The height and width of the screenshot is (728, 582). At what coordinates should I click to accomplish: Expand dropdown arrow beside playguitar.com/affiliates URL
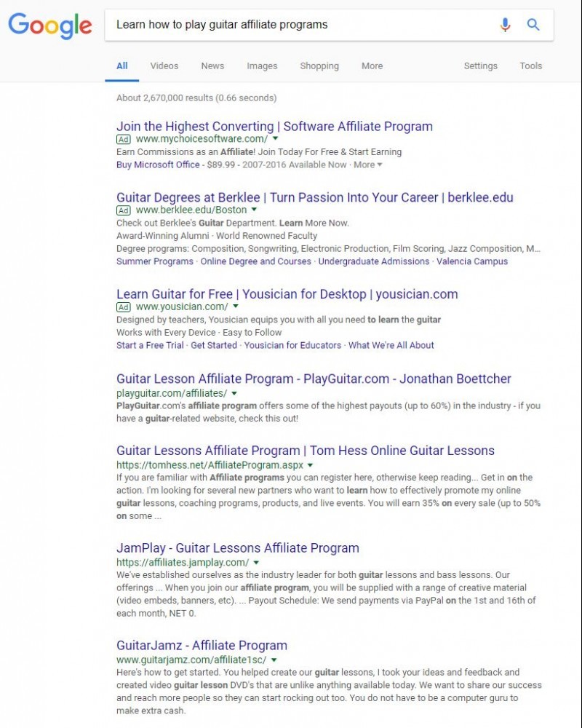[234, 393]
